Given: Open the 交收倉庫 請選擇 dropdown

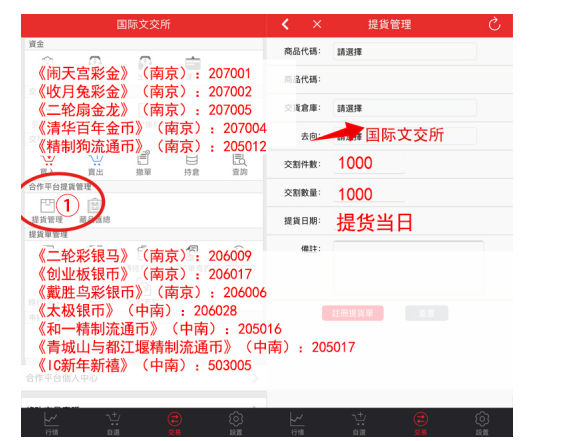Looking at the screenshot, I should pos(404,108).
